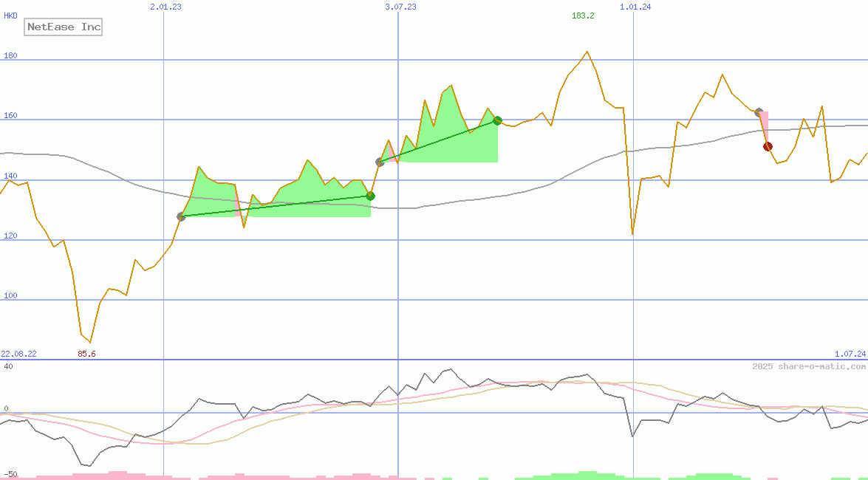Select the green exit marker near 160
This screenshot has width=868, height=480.
pos(497,120)
